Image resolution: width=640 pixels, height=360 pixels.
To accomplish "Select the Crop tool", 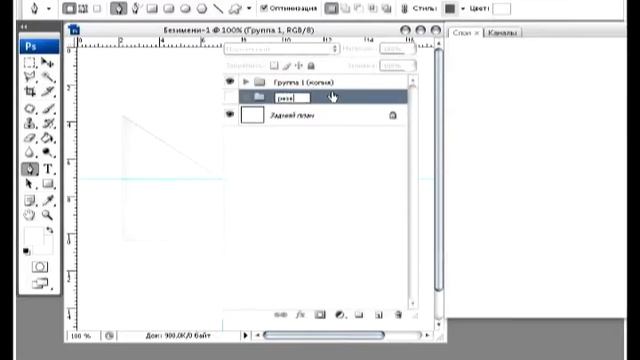I will tap(29, 91).
